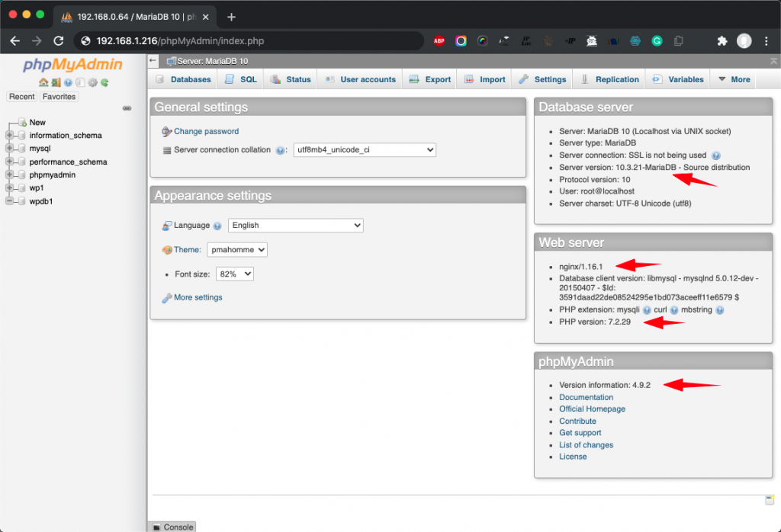Reload navigation panel with green refresh icon
The image size is (781, 532).
click(x=104, y=82)
